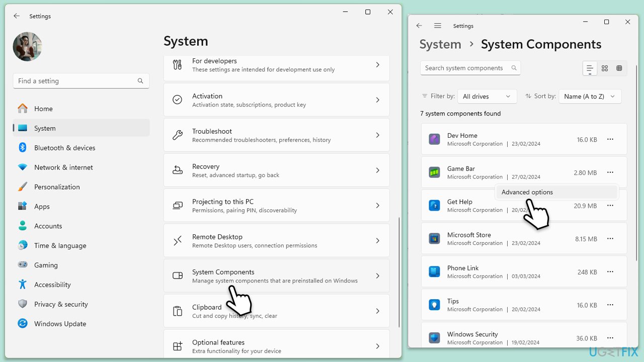Expand the For developers chevron

point(378,65)
